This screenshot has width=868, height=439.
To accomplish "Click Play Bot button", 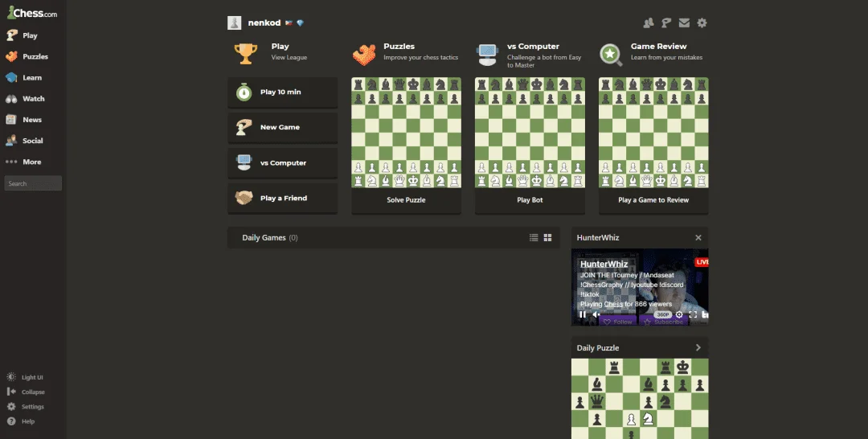I will pyautogui.click(x=530, y=200).
